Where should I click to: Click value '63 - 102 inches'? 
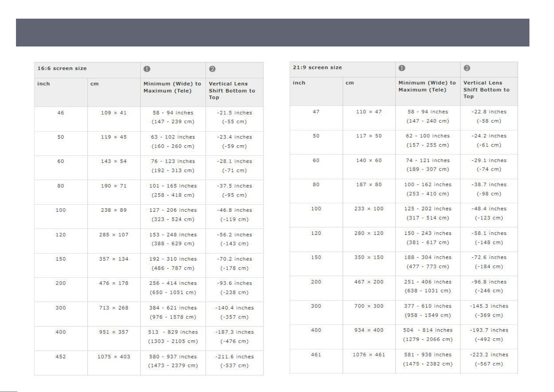[x=173, y=137]
